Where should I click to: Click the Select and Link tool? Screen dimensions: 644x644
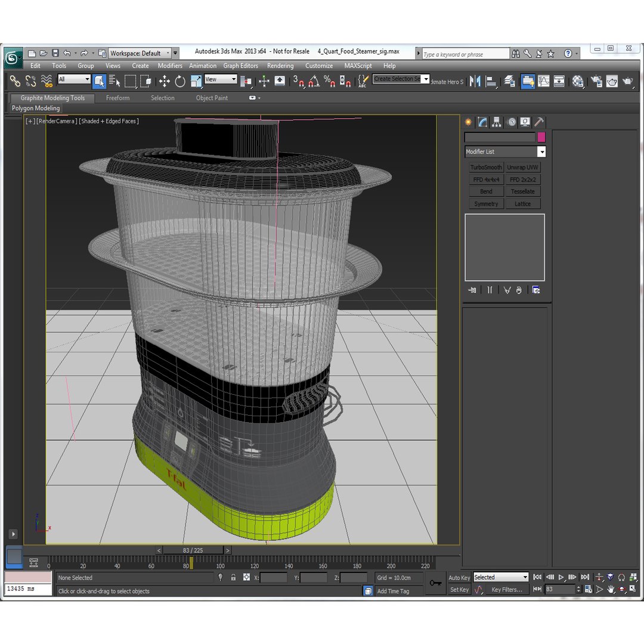click(x=15, y=81)
